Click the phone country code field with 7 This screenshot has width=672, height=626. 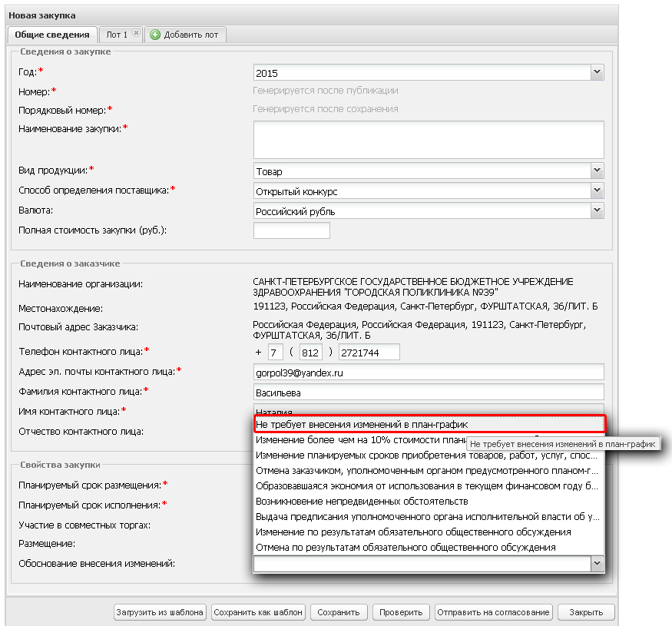tap(276, 353)
